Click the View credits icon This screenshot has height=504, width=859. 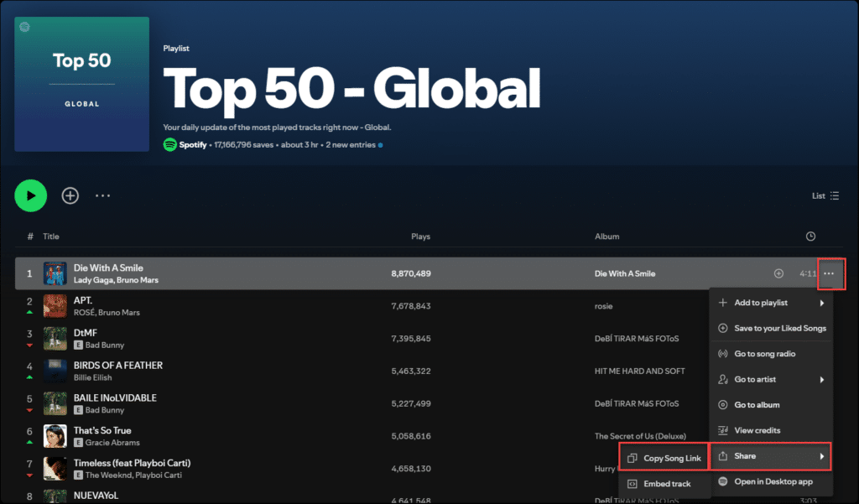pos(723,430)
